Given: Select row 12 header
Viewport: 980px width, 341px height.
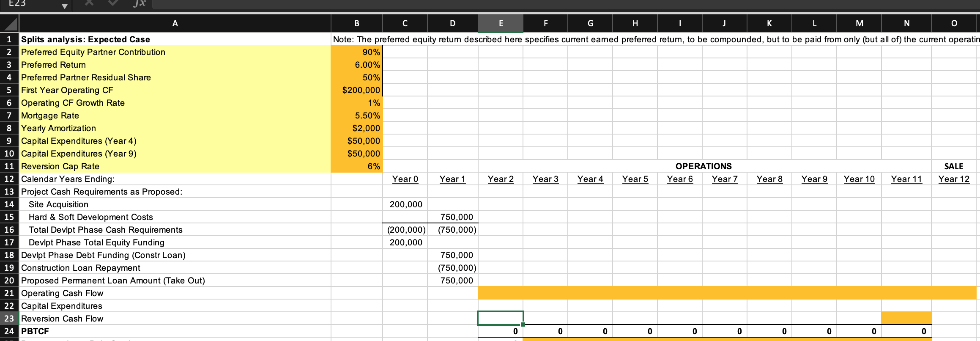Looking at the screenshot, I should [x=9, y=179].
